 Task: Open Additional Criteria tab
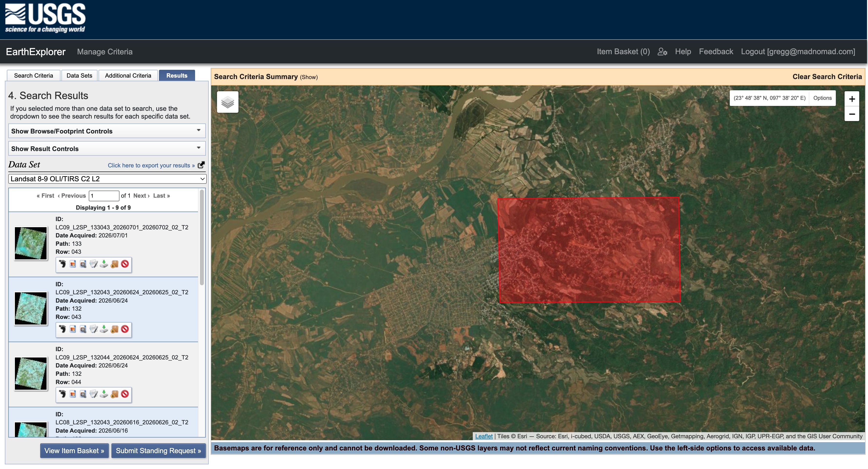[x=128, y=76]
